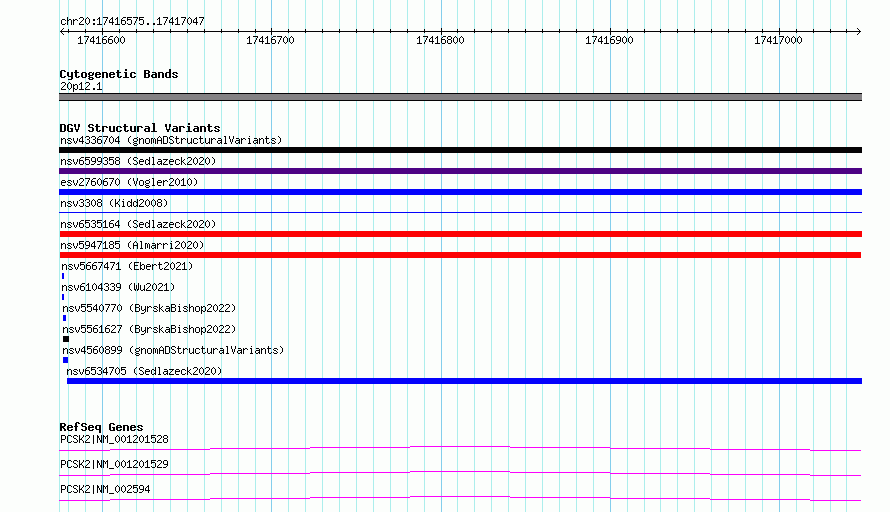Open variant nsv5561627 (ByrskaBishop2022) label
This screenshot has height=512, width=890.
coord(149,329)
